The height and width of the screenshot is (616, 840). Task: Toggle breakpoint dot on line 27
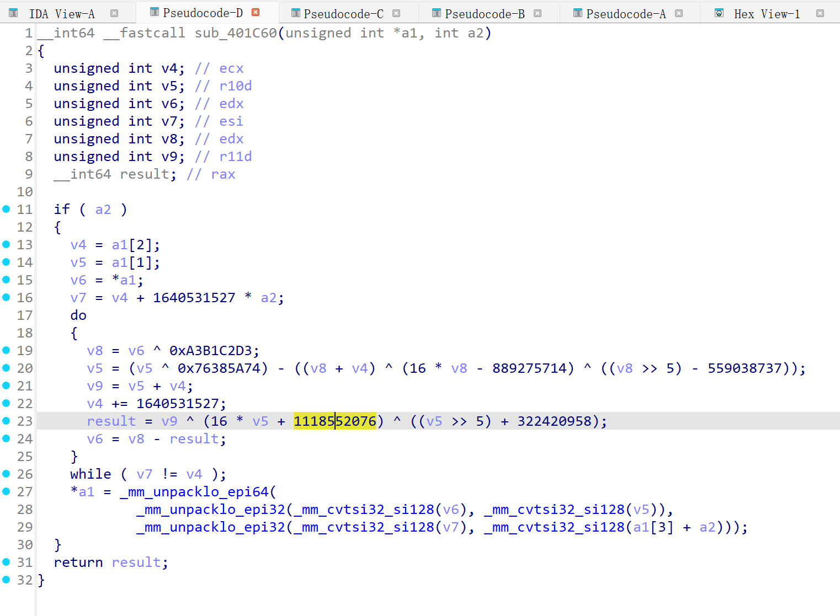[6, 491]
